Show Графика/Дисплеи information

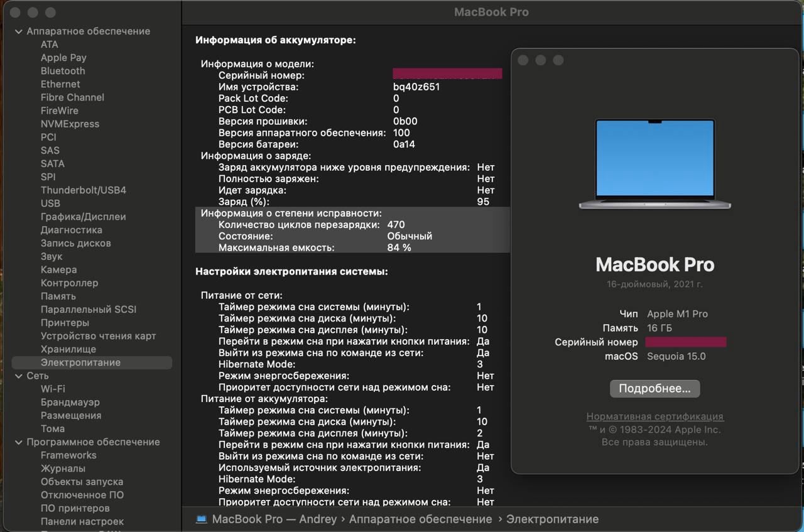84,217
